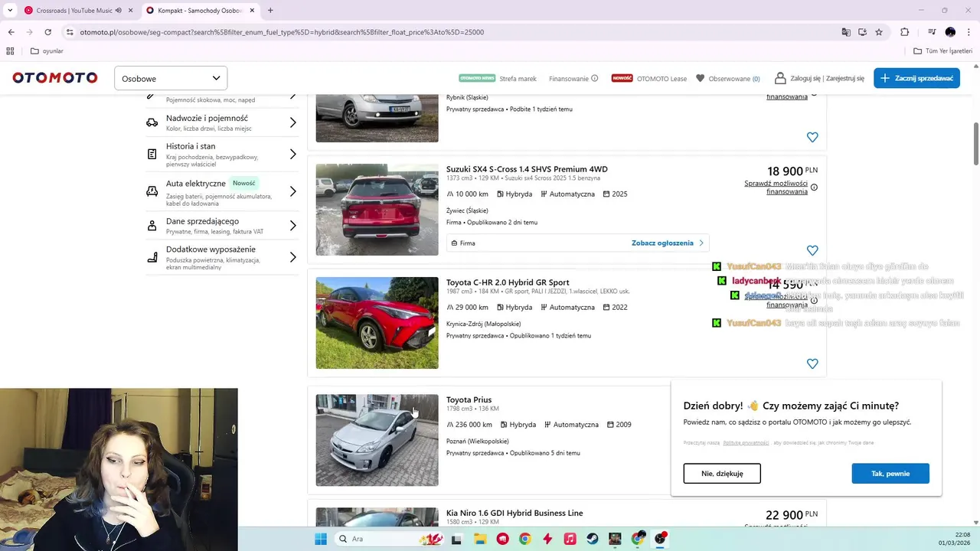
Task: Open Polityka prywatności link in popup
Action: [746, 443]
